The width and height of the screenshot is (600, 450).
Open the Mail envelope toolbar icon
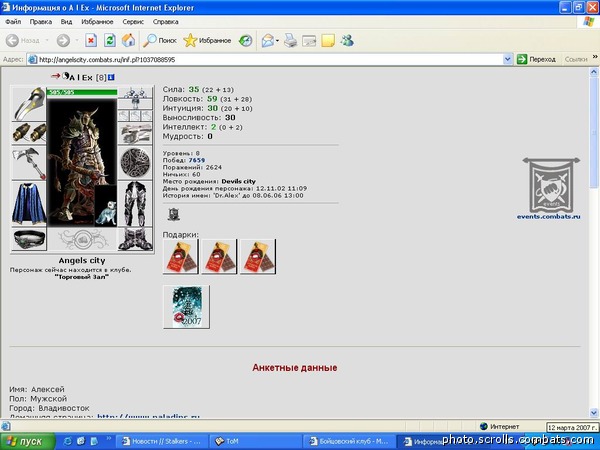[x=268, y=40]
